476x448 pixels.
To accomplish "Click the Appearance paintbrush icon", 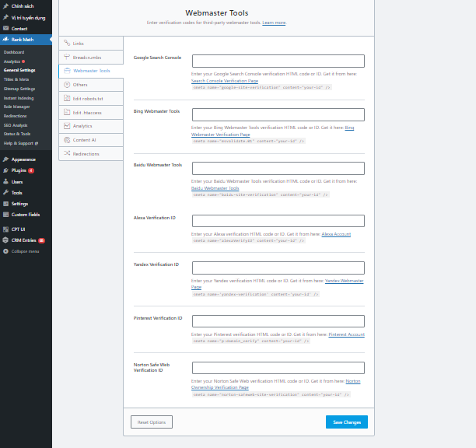I will pos(5,159).
